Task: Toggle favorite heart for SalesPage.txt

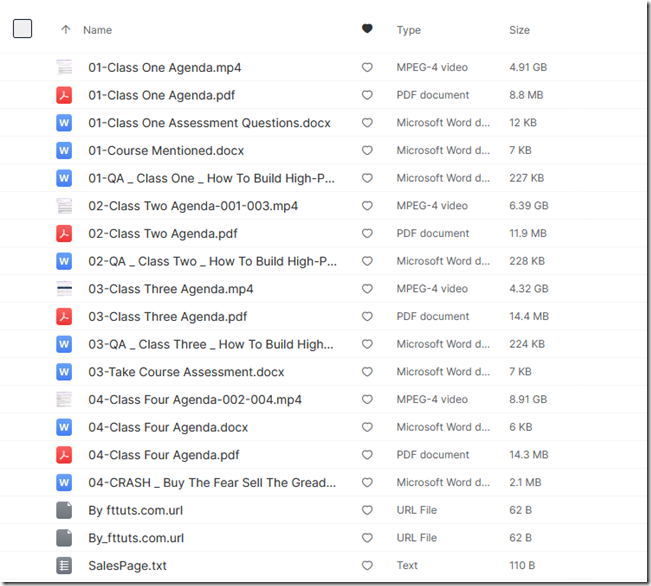Action: tap(367, 566)
